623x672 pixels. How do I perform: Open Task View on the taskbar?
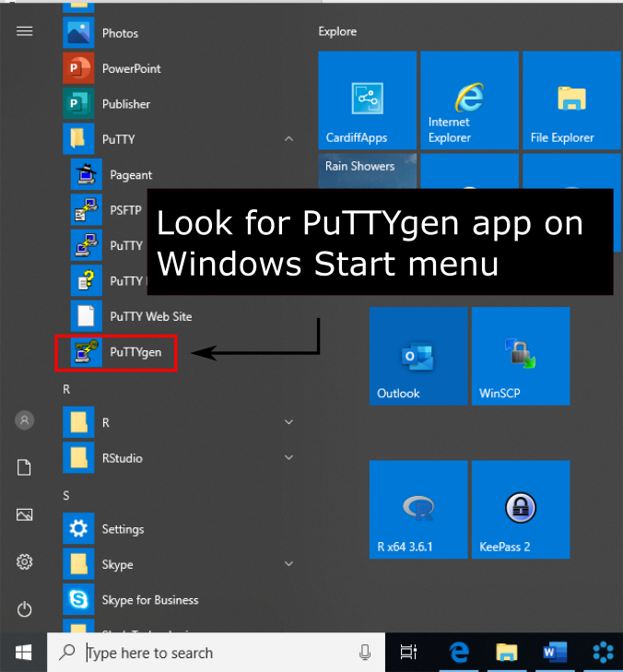point(408,653)
